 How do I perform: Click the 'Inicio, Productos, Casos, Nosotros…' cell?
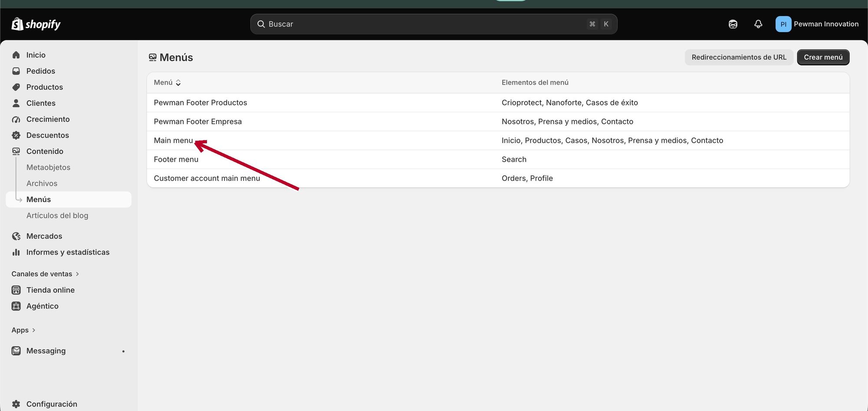click(x=612, y=140)
